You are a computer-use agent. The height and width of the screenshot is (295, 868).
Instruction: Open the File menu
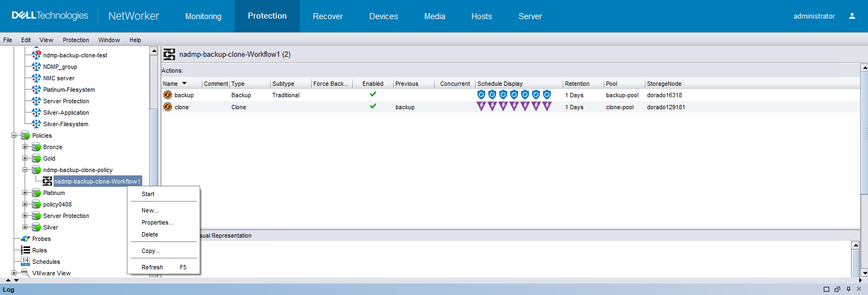(x=8, y=40)
